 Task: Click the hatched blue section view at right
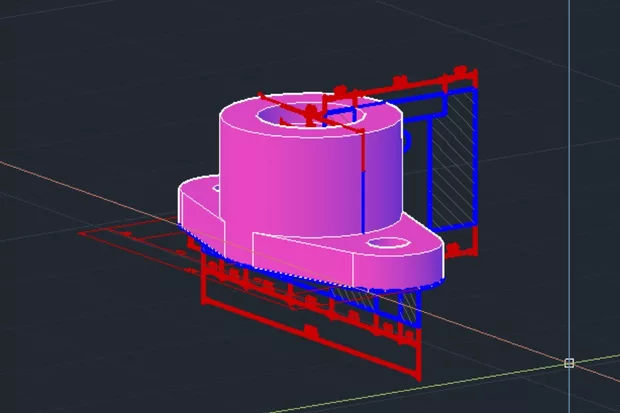(453, 160)
